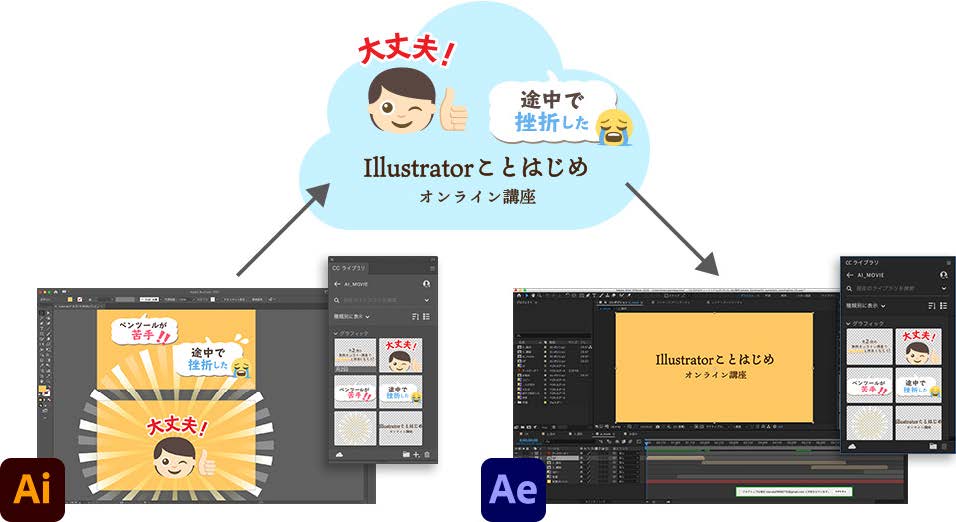This screenshot has height=522, width=956.
Task: Click the red close button of Illustrator window
Action: (41, 291)
